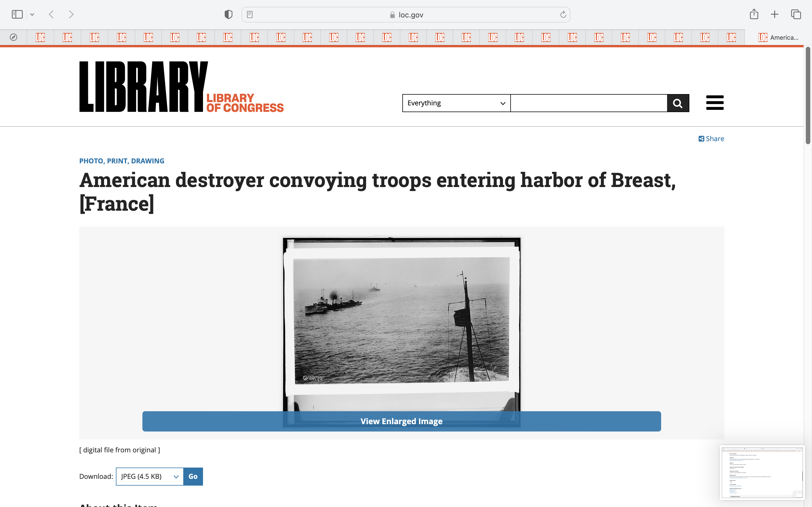Image resolution: width=812 pixels, height=507 pixels.
Task: Reload the page with the refresh icon
Action: [563, 14]
